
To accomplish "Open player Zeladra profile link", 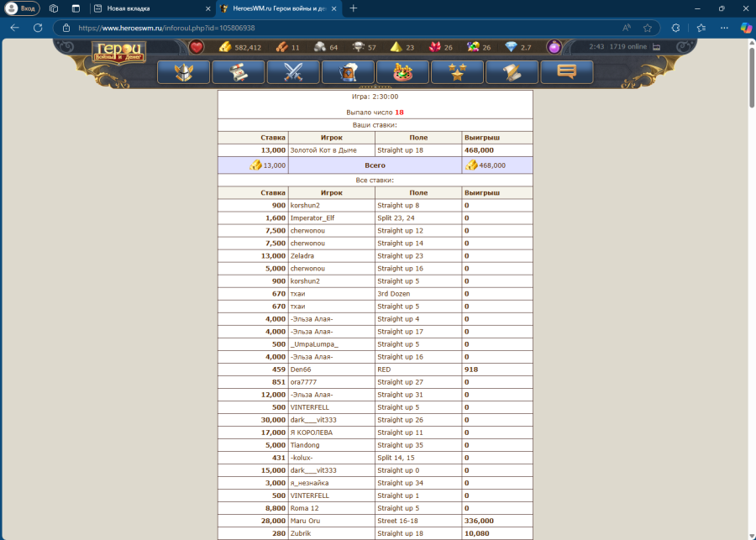I will click(x=302, y=256).
